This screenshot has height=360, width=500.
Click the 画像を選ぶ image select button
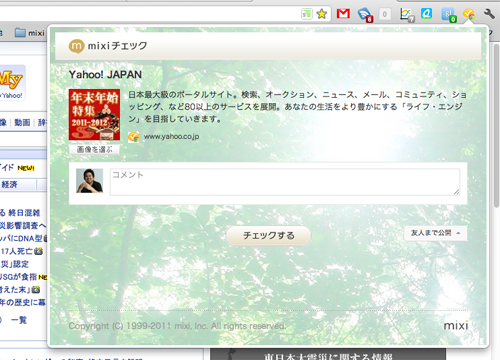point(94,149)
